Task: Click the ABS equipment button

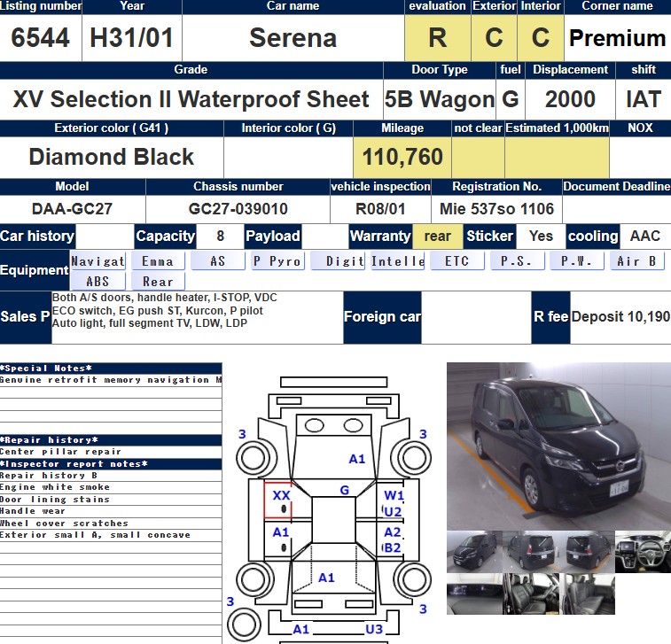Action: (98, 282)
